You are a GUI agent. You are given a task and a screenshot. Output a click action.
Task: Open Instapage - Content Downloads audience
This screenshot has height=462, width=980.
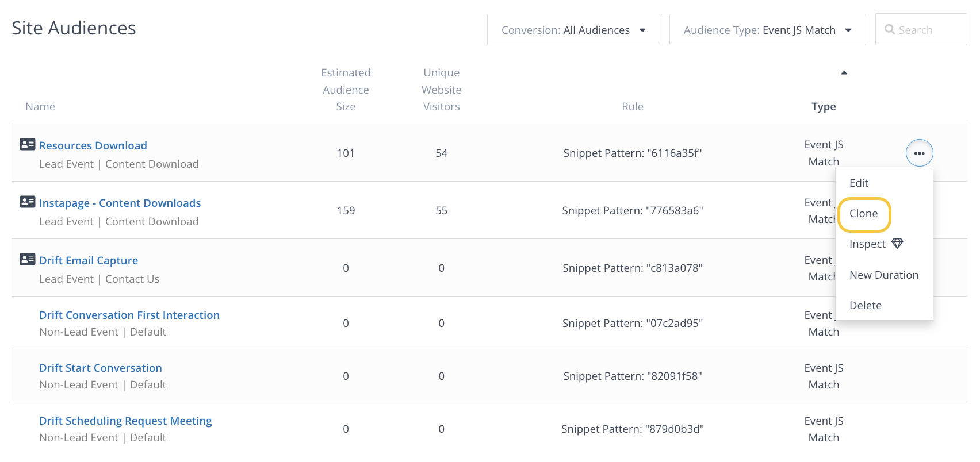point(120,203)
